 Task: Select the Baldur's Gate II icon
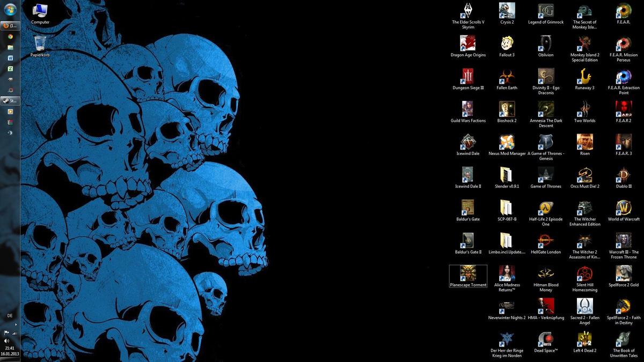click(468, 243)
